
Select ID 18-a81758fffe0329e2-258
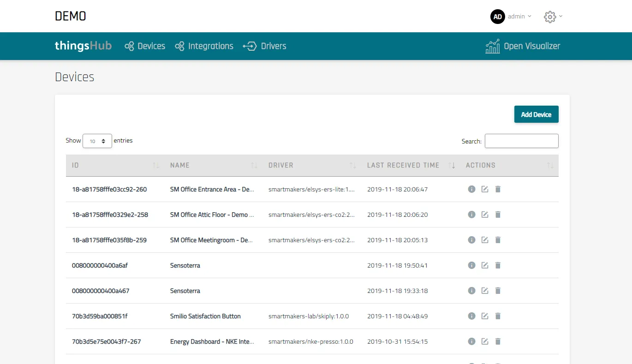[x=110, y=215]
